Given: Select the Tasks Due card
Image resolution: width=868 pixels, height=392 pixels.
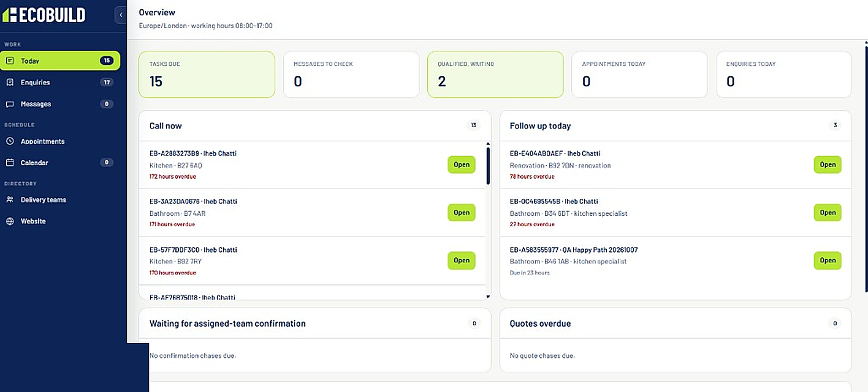Looking at the screenshot, I should click(207, 74).
